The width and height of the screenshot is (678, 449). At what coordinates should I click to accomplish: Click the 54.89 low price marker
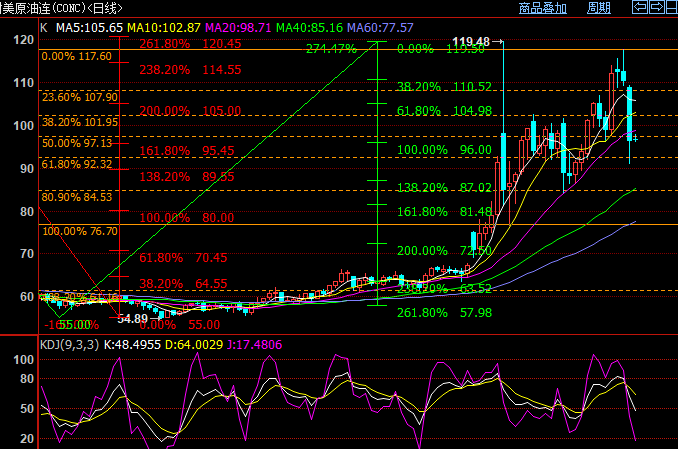pyautogui.click(x=133, y=318)
